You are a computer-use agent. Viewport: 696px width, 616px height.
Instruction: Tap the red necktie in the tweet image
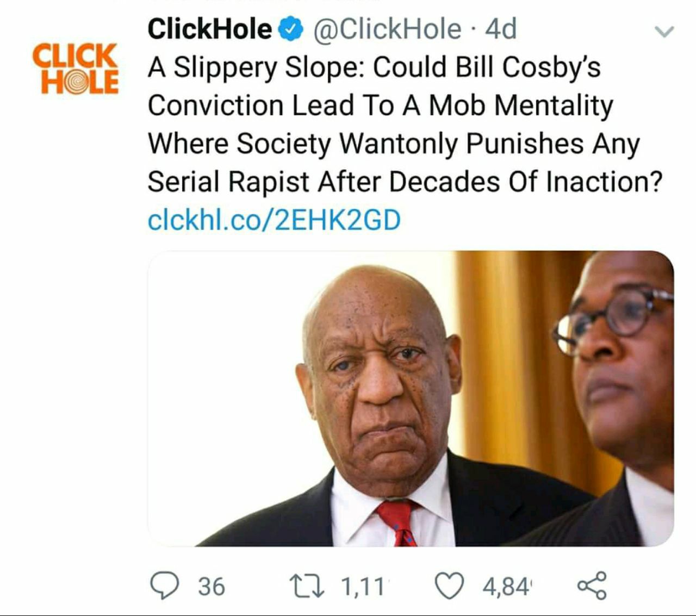click(x=399, y=523)
